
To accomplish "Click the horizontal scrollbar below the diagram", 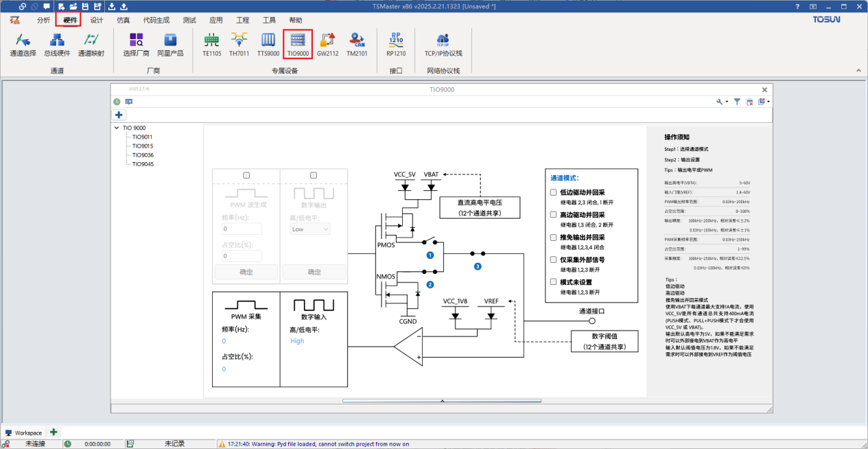I will click(x=442, y=401).
